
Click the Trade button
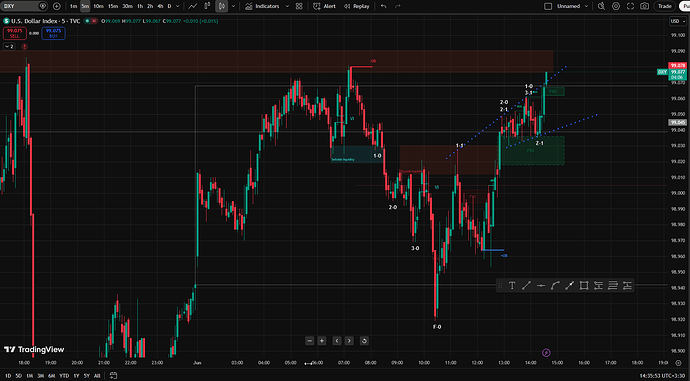[664, 6]
